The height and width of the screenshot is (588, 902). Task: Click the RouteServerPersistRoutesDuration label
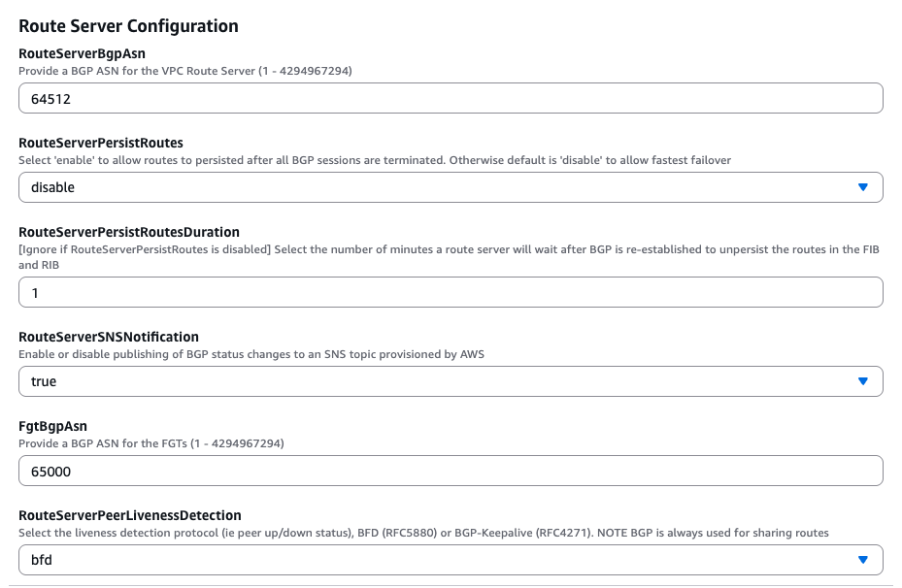[129, 232]
